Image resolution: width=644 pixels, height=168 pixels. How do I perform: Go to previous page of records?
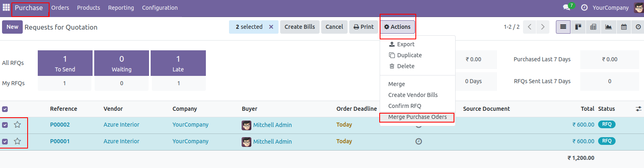click(x=529, y=27)
